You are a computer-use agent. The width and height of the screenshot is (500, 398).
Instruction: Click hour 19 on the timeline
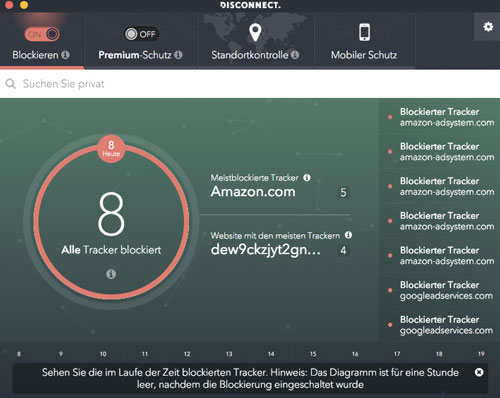coord(481,354)
